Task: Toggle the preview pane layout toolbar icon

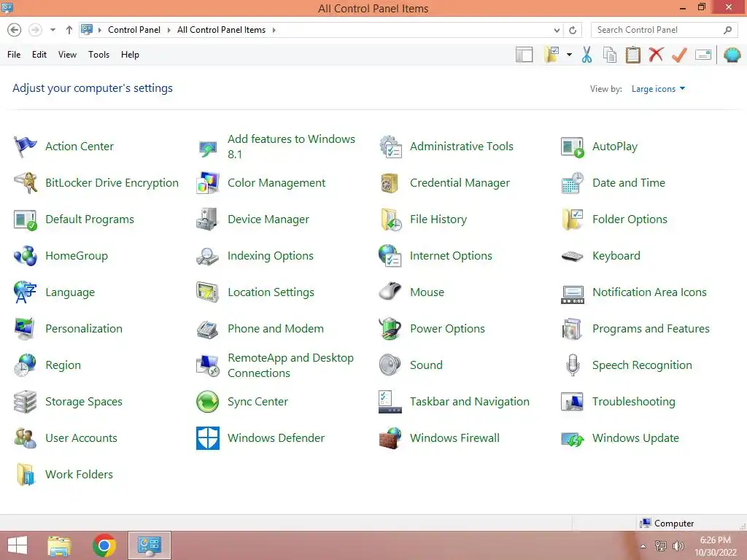Action: click(524, 55)
